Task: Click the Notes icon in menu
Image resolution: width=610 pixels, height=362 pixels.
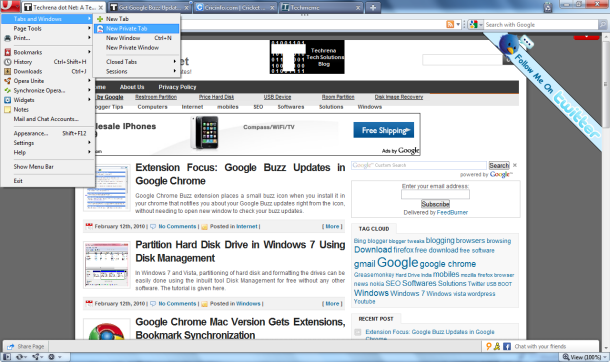Action: point(7,110)
